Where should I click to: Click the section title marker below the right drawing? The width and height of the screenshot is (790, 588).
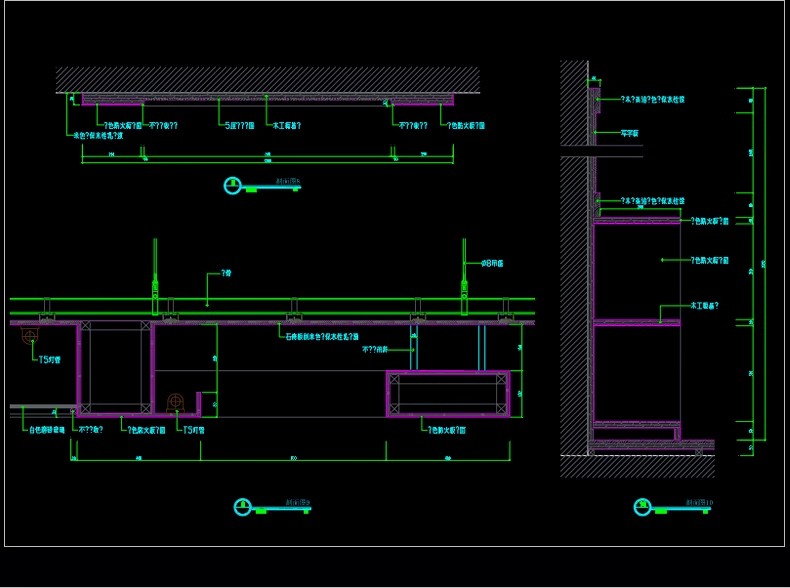tap(641, 508)
